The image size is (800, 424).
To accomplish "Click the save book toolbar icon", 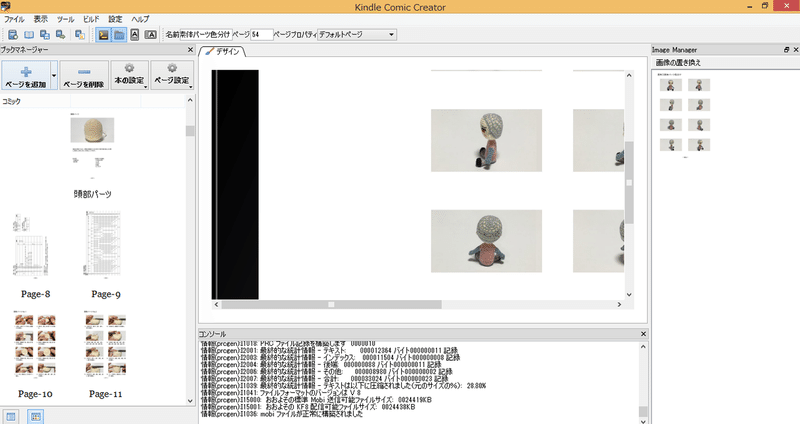I will click(45, 35).
